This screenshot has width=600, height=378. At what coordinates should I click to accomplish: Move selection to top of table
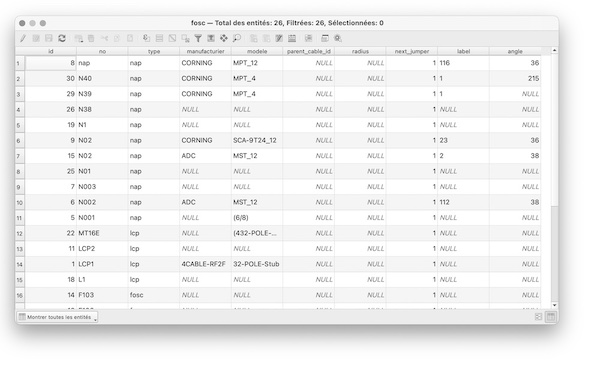211,38
